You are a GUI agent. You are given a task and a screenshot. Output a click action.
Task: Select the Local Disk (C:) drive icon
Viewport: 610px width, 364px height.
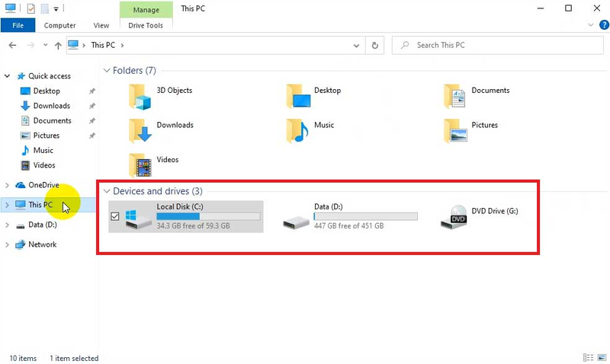click(x=138, y=219)
